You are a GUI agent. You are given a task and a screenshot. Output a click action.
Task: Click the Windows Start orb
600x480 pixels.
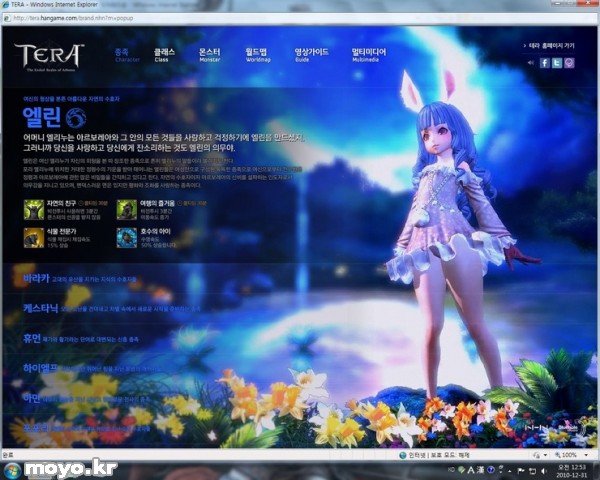tap(12, 471)
